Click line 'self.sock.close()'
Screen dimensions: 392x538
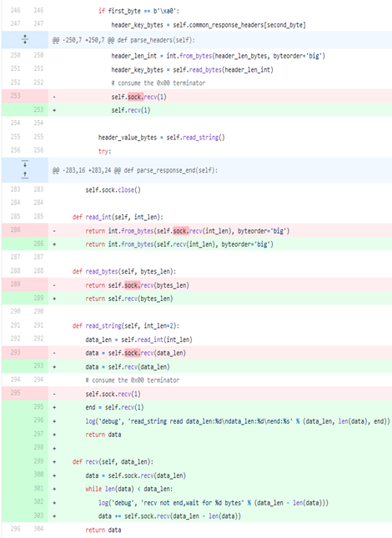(113, 189)
